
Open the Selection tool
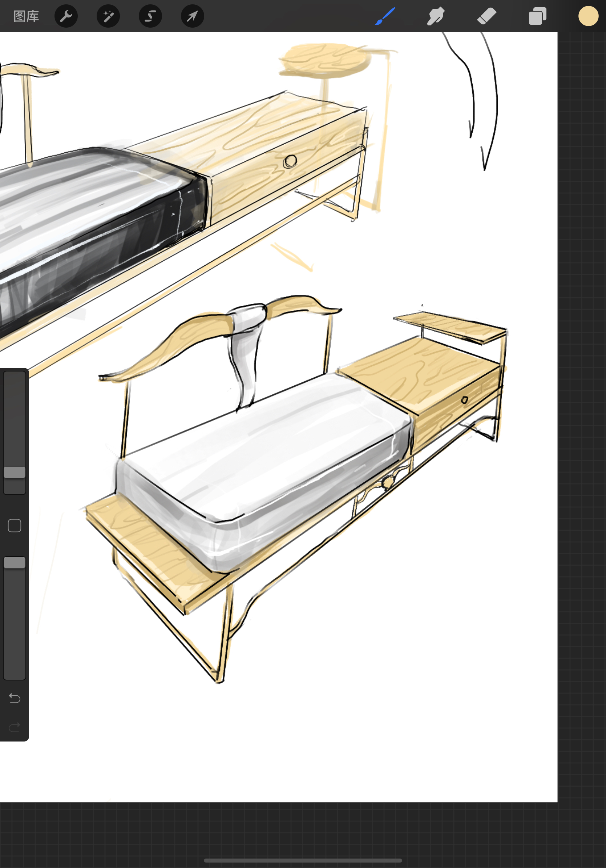(x=150, y=16)
